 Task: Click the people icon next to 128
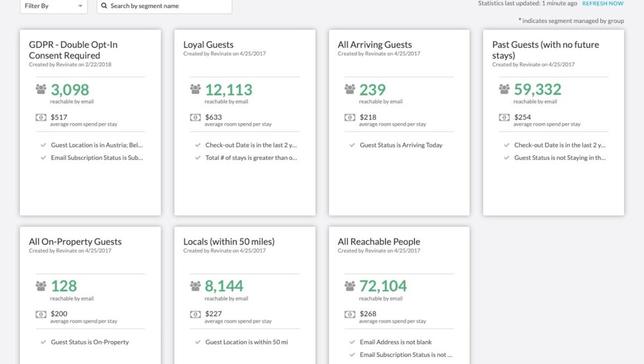pyautogui.click(x=41, y=286)
